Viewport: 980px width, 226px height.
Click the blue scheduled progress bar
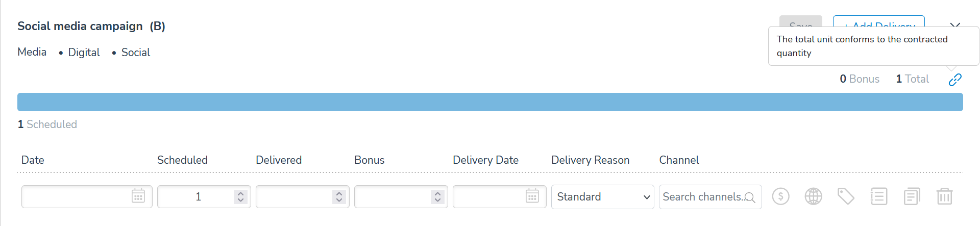[x=490, y=102]
